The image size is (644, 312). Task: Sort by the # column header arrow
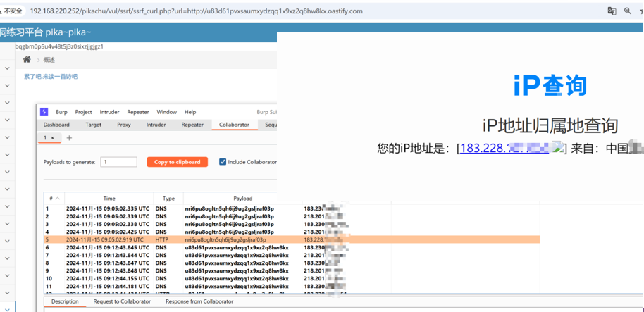[57, 199]
